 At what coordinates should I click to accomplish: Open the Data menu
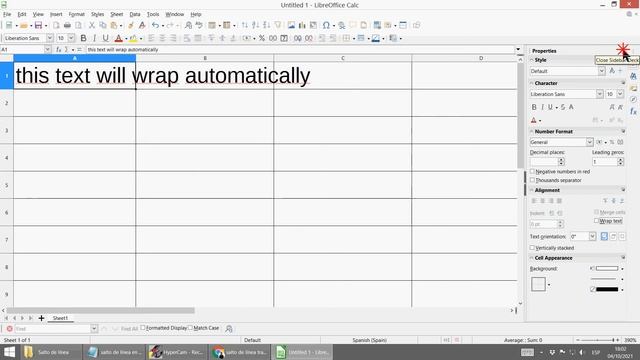tap(135, 14)
